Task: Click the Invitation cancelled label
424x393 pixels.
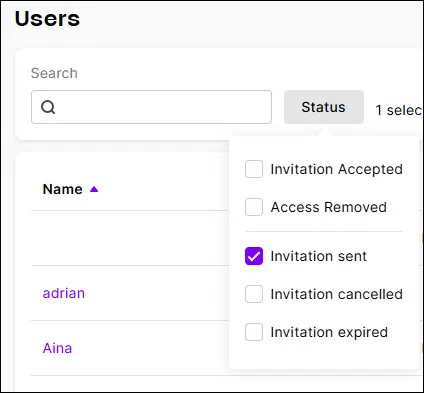Action: (x=337, y=294)
